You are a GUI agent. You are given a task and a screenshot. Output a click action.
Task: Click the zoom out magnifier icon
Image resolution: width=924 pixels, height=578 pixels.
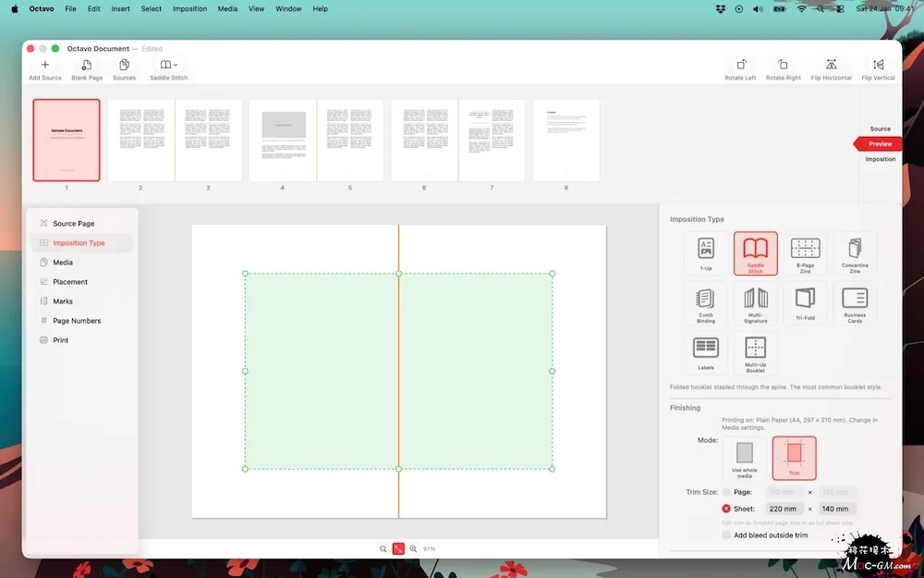click(383, 548)
